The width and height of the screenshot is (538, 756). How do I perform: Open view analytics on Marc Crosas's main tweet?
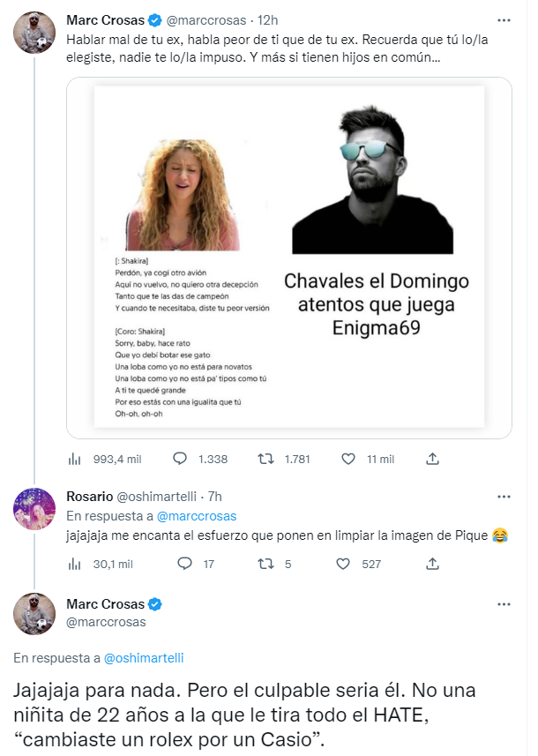76,459
